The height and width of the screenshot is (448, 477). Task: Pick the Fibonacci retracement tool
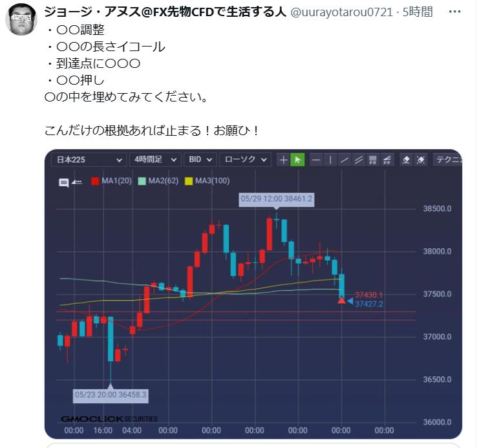pos(372,160)
